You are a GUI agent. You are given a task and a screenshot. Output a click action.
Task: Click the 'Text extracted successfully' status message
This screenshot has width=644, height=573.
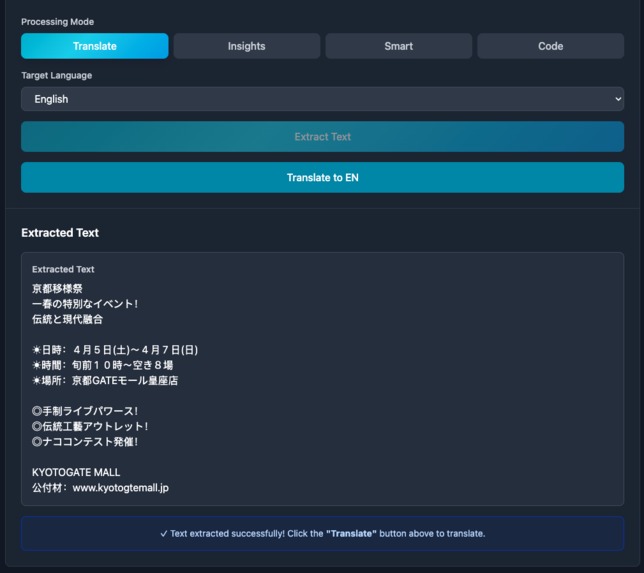coord(322,534)
